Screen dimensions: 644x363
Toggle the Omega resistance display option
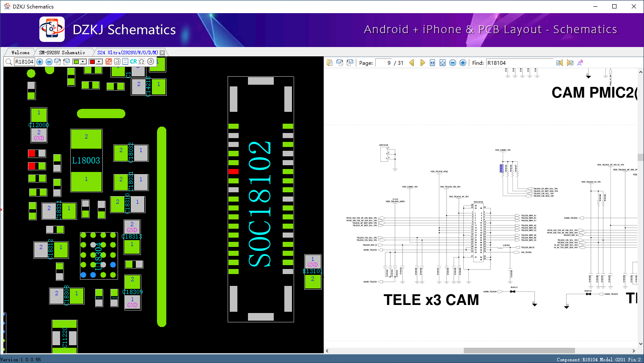point(142,62)
